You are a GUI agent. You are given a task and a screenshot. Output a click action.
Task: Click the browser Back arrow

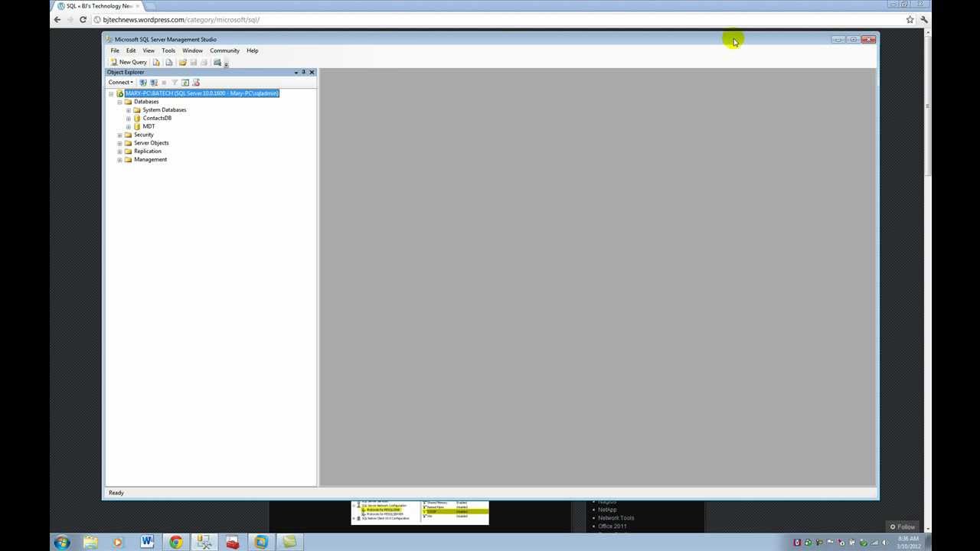tap(57, 19)
